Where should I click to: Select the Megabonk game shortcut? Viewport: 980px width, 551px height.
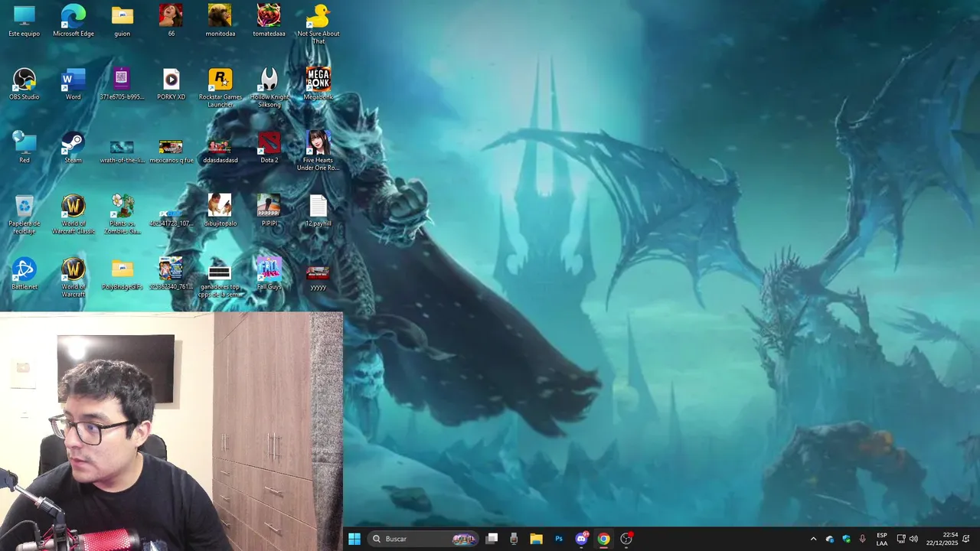pyautogui.click(x=318, y=84)
